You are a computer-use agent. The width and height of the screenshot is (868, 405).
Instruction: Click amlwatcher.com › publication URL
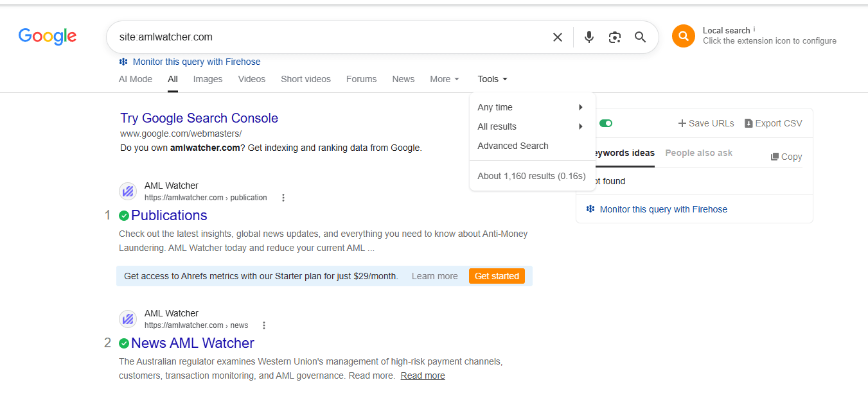coord(206,198)
